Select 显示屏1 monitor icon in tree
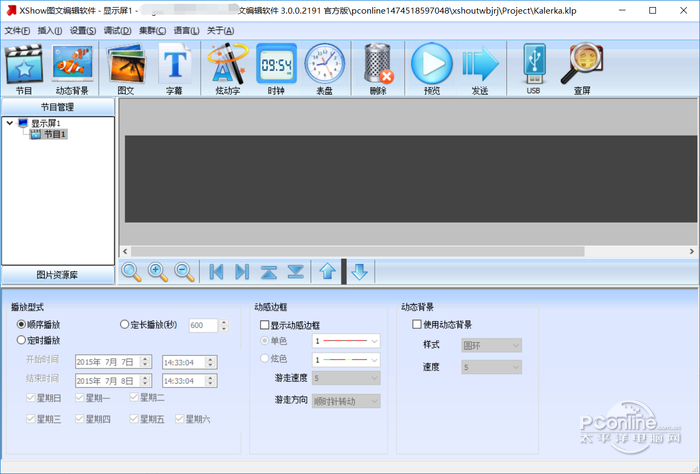 coord(23,123)
